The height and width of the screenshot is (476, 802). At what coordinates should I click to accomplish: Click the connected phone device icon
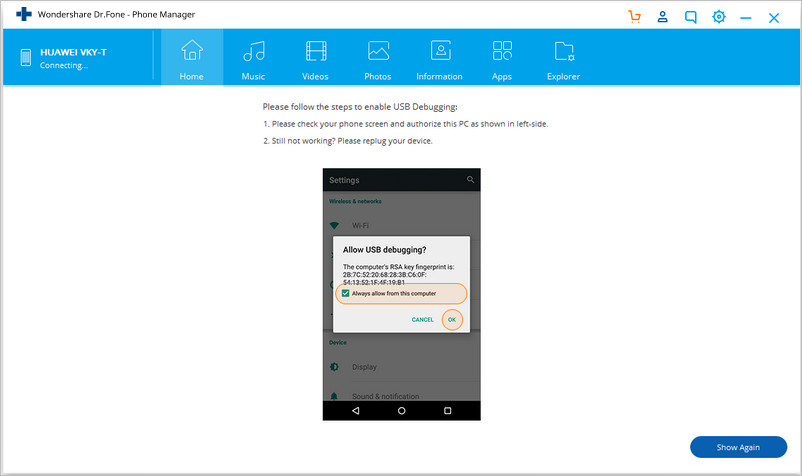tap(26, 57)
